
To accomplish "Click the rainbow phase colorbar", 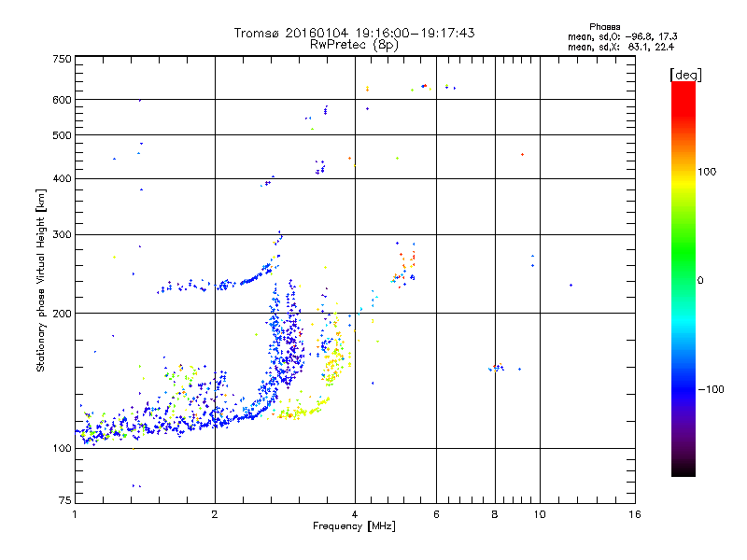I will 684,278.
